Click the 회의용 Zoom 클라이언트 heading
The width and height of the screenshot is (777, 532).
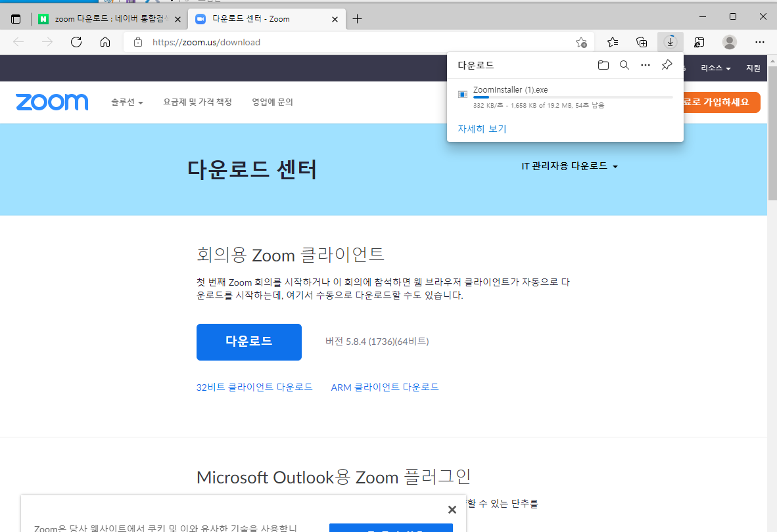coord(291,255)
